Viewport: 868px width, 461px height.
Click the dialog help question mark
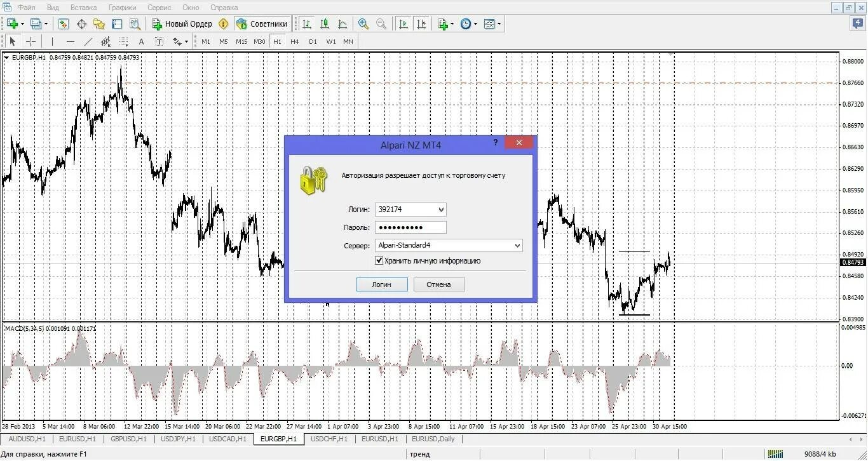click(496, 143)
